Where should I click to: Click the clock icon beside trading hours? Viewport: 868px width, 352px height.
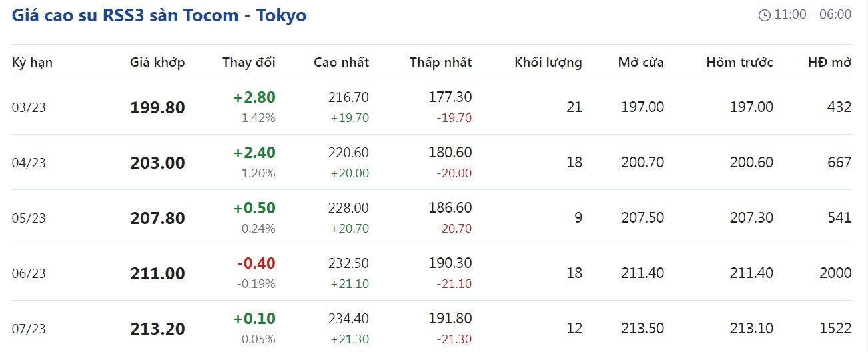[764, 15]
